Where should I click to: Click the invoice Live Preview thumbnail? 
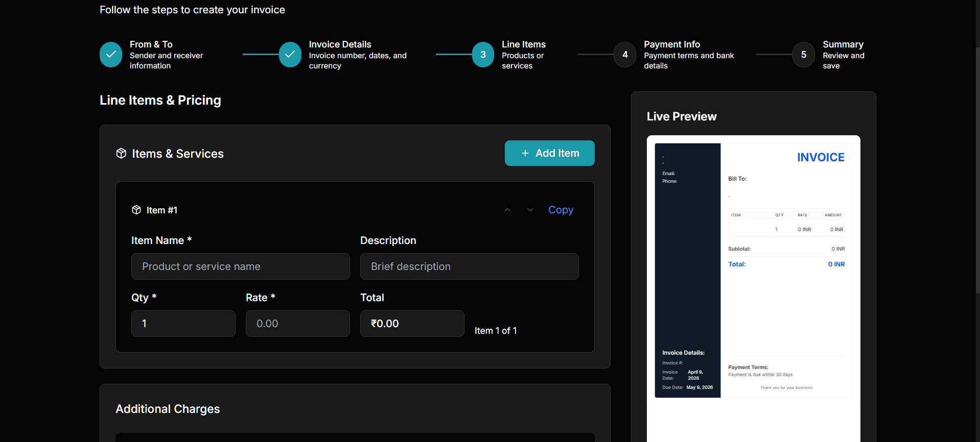coord(753,271)
